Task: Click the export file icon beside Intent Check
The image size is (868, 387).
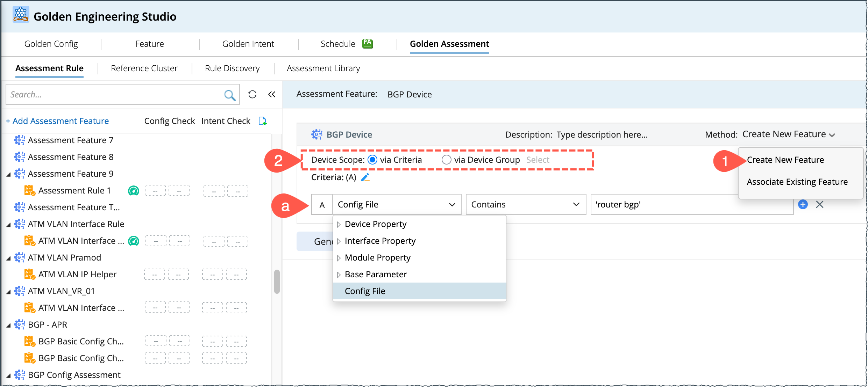Action: [x=262, y=121]
